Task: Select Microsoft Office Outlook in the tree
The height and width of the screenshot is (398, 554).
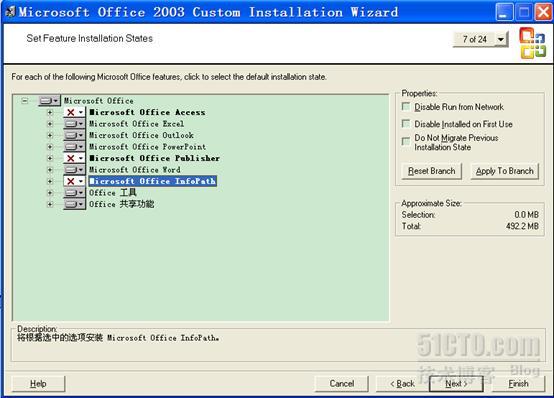Action: tap(141, 135)
